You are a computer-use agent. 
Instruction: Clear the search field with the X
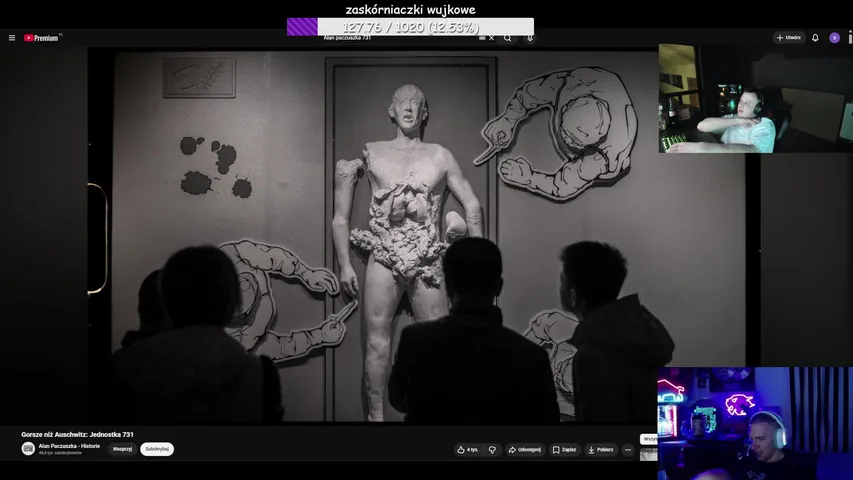point(492,38)
